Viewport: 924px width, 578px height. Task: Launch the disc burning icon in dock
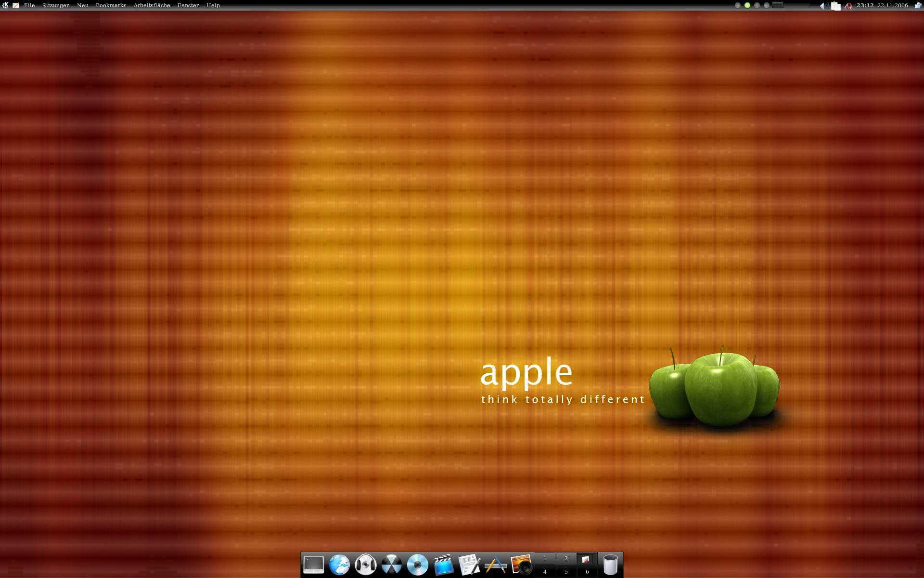(392, 565)
